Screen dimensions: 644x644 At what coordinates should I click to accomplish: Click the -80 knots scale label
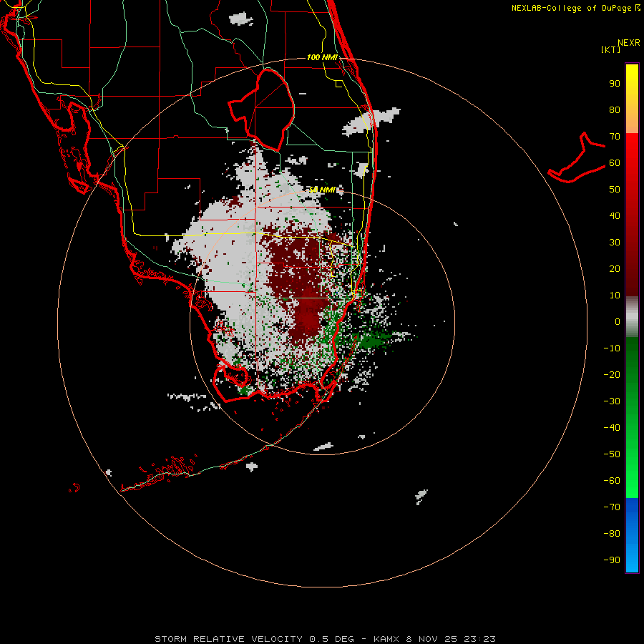point(612,534)
